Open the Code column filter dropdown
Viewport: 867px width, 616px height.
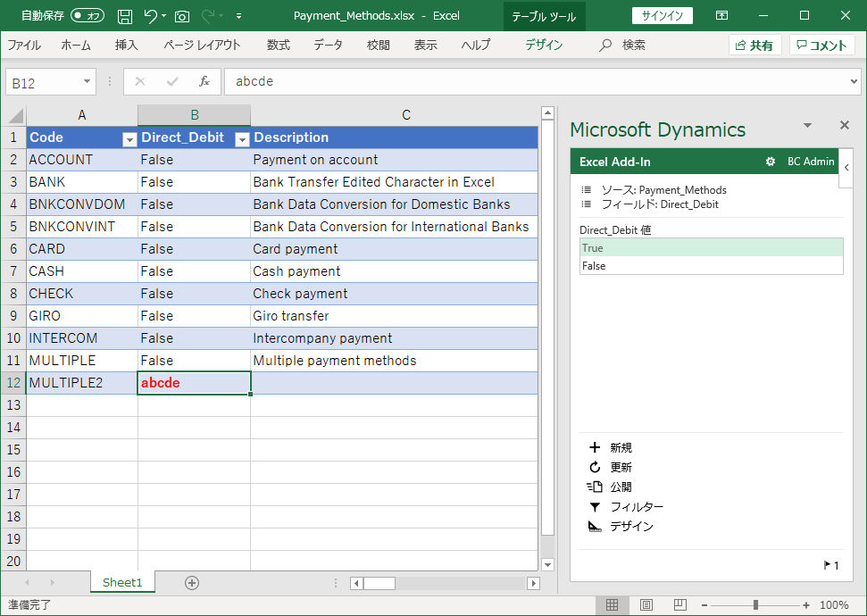(x=129, y=139)
